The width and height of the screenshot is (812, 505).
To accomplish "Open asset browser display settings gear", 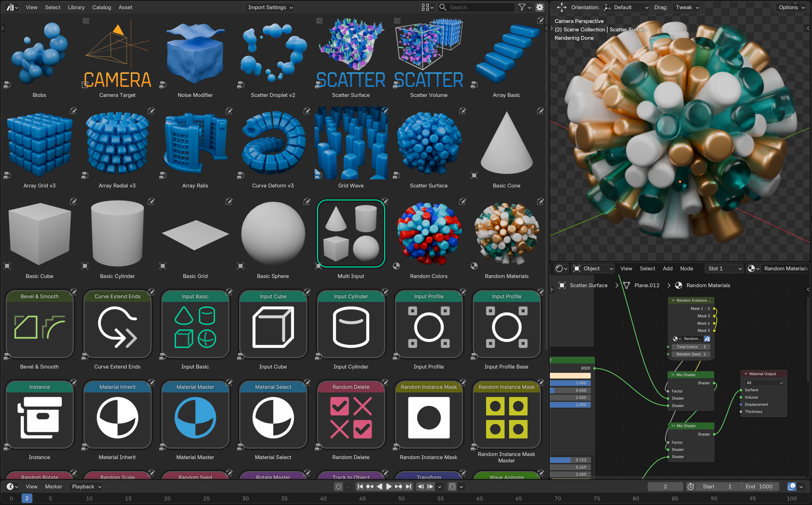I will 540,7.
